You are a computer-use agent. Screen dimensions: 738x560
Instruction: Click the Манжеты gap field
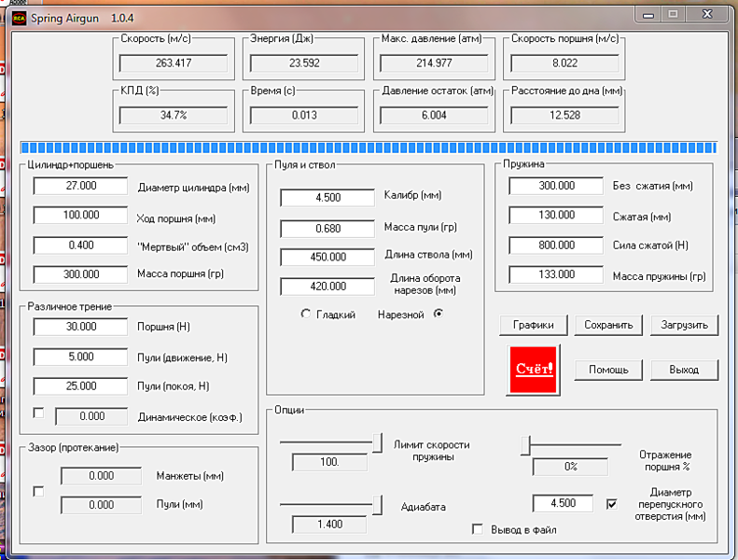pyautogui.click(x=101, y=476)
